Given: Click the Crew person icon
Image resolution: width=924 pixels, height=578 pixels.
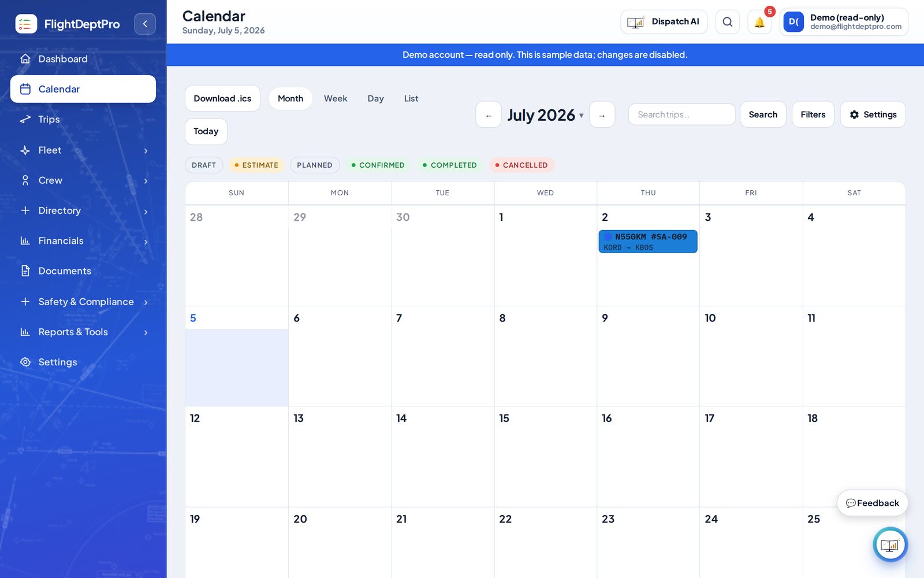Looking at the screenshot, I should 25,180.
